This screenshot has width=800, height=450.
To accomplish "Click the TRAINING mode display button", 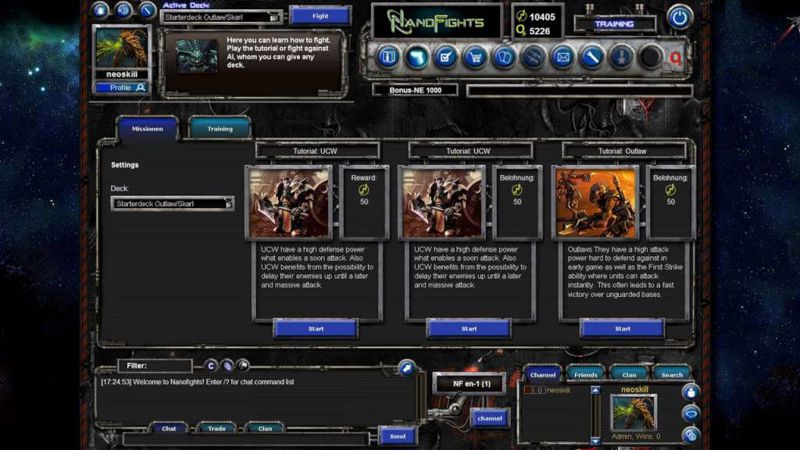I will coord(614,24).
